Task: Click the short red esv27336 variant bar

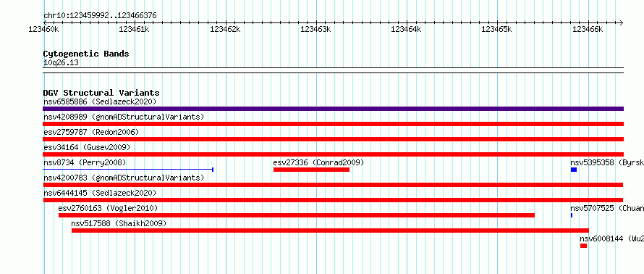Action: [311, 170]
